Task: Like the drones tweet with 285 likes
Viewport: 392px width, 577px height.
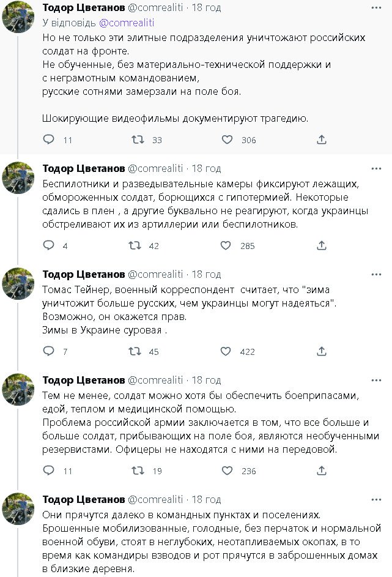Action: tap(226, 245)
